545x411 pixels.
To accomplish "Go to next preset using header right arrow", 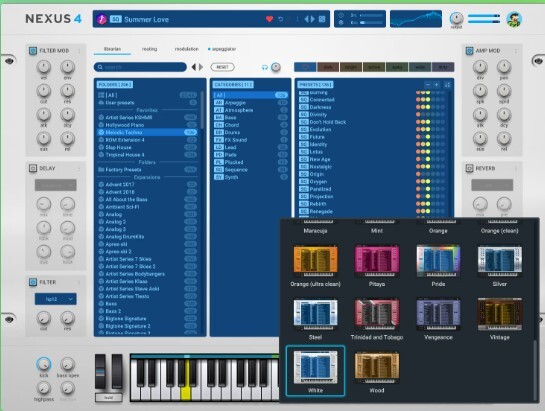I will point(312,19).
